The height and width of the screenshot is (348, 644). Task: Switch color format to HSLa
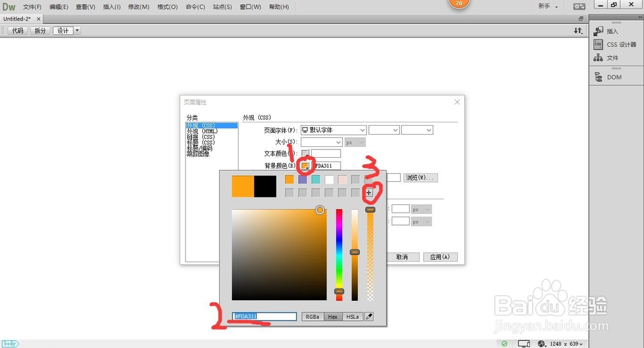[352, 317]
